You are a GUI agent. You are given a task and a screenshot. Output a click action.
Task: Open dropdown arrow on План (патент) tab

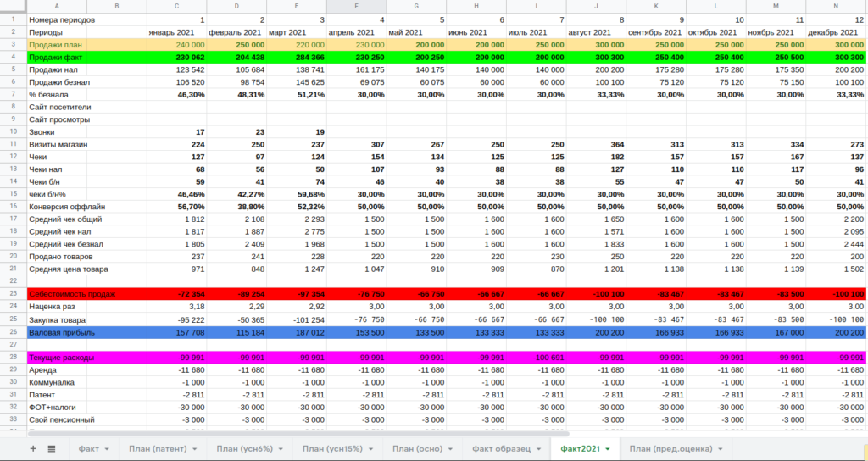coord(195,449)
